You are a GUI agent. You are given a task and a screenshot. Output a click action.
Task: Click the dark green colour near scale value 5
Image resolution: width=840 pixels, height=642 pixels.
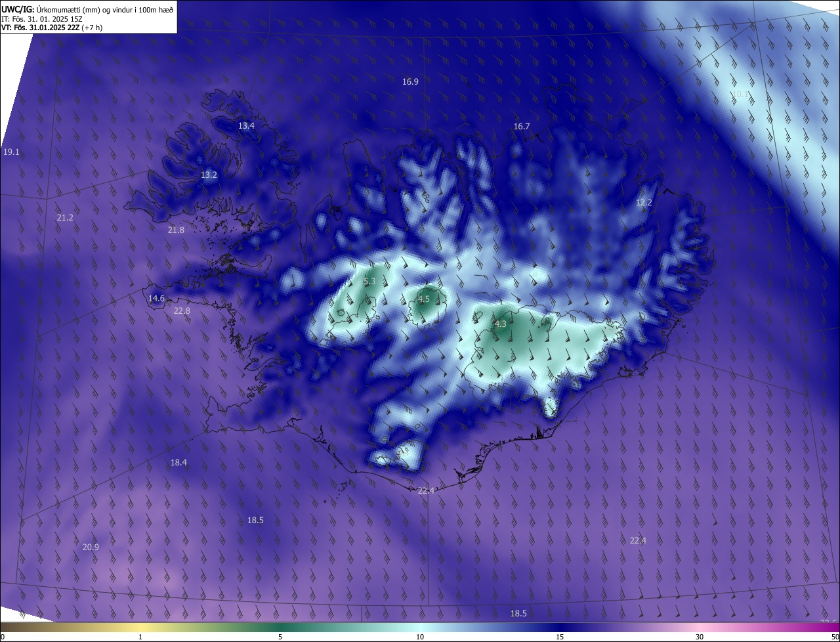[280, 628]
